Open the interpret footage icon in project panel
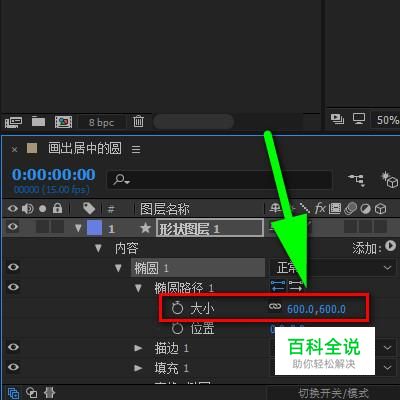The image size is (400, 400). click(x=13, y=122)
